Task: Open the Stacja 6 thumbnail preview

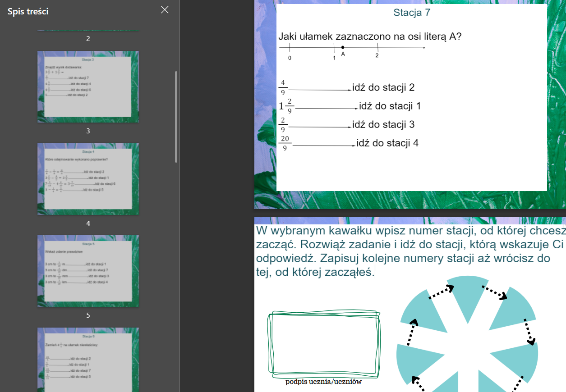Action: [x=88, y=359]
